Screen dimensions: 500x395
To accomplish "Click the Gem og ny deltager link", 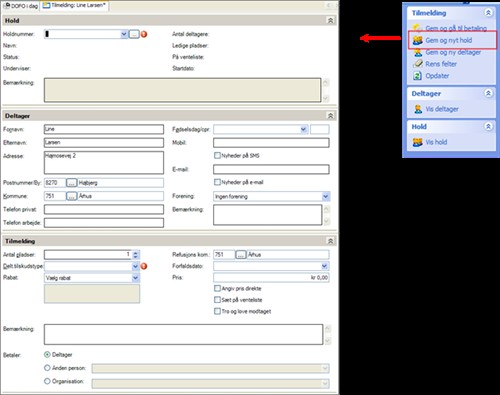I will tap(453, 52).
